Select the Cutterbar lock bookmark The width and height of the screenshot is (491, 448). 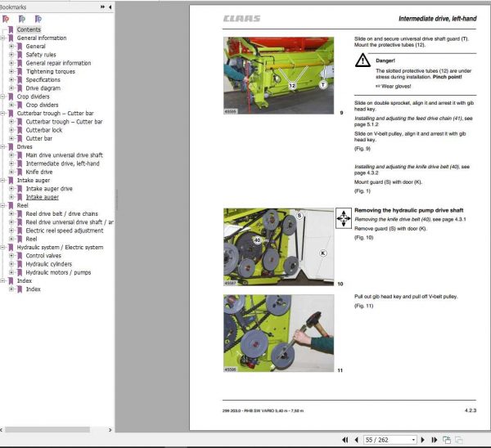44,130
